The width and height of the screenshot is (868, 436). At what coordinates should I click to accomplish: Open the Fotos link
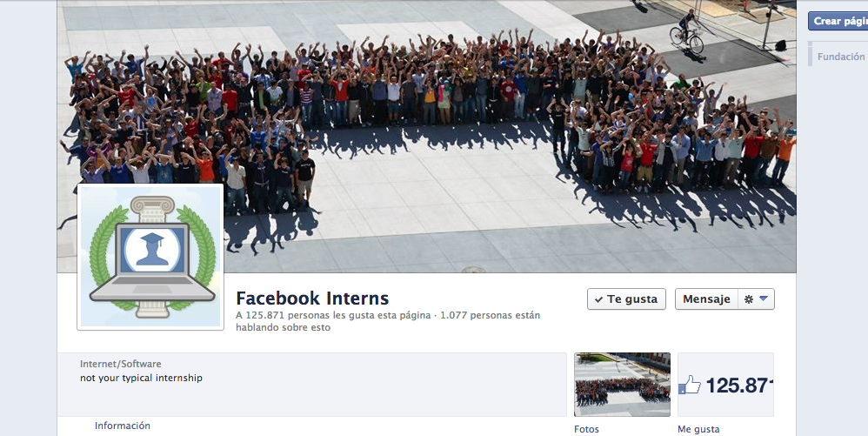(586, 429)
